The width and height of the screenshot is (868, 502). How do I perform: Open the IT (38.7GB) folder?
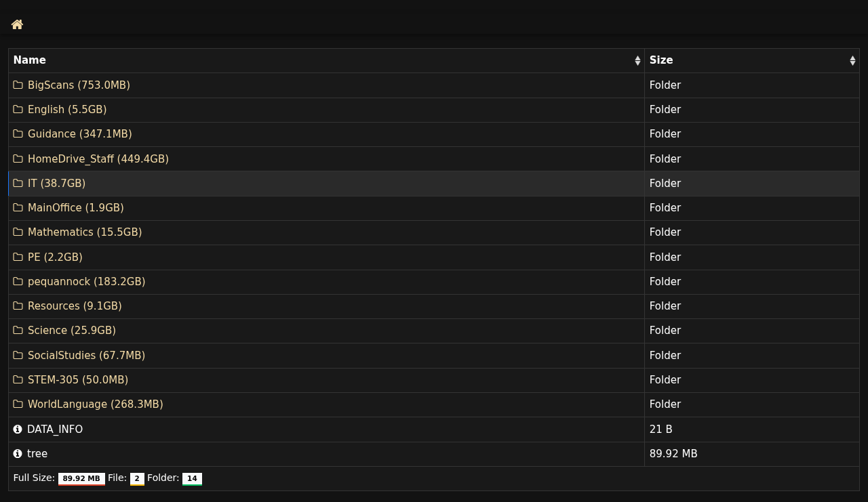click(x=56, y=184)
